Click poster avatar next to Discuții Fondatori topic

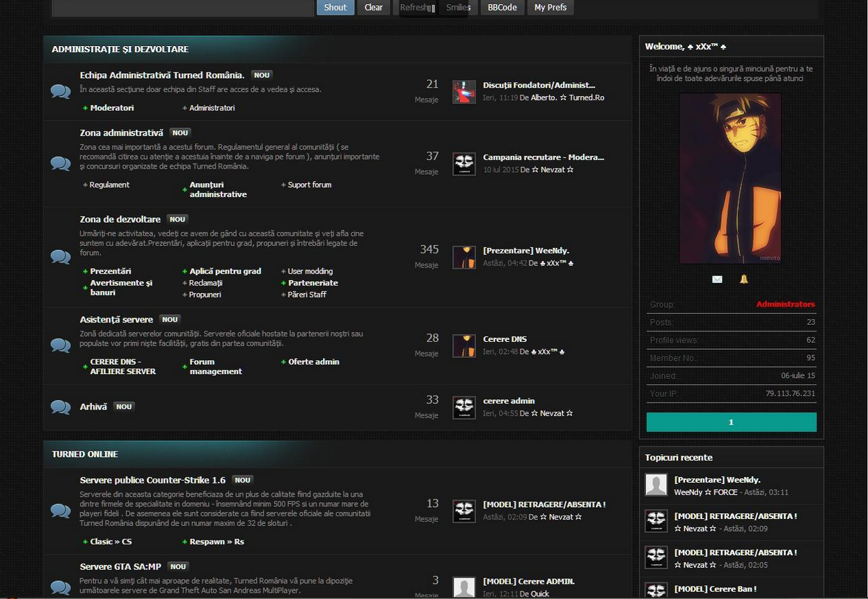[x=464, y=91]
